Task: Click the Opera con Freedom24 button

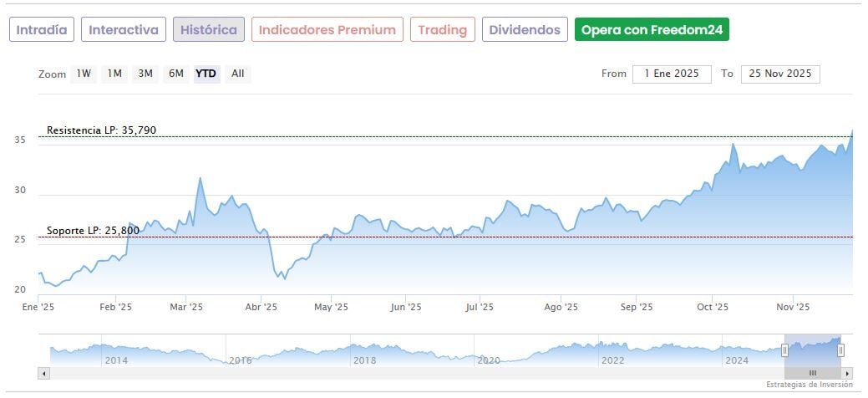Action: (652, 30)
